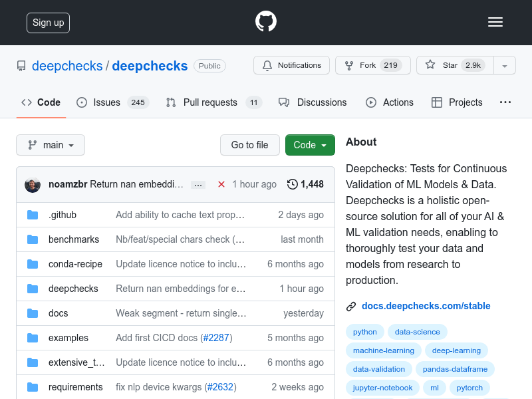Open the latest commit message link

click(x=136, y=184)
